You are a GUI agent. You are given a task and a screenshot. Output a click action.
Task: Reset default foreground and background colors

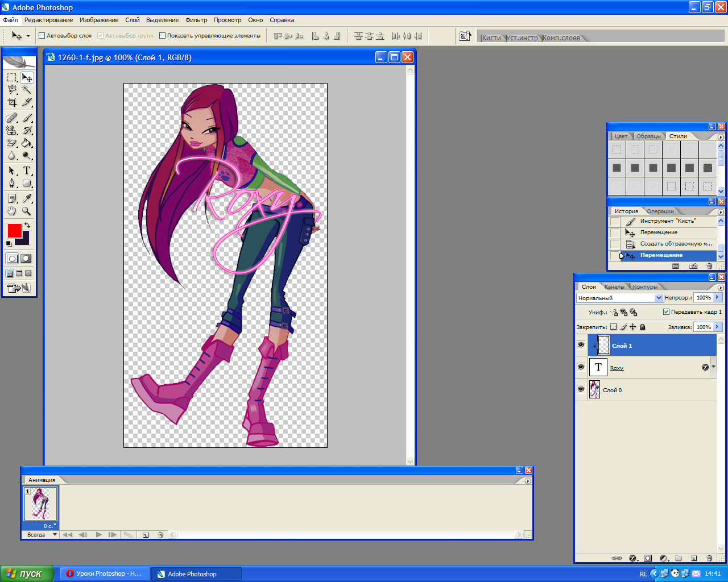click(x=9, y=243)
